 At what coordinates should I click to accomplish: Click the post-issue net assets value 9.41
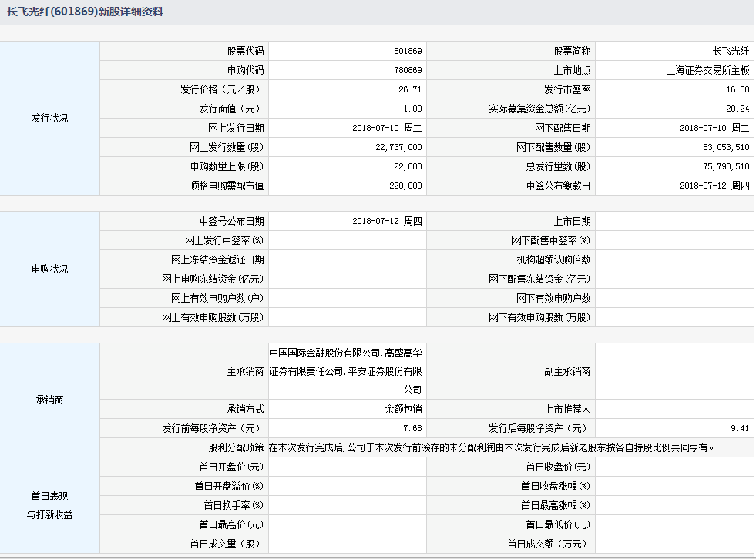pos(740,429)
